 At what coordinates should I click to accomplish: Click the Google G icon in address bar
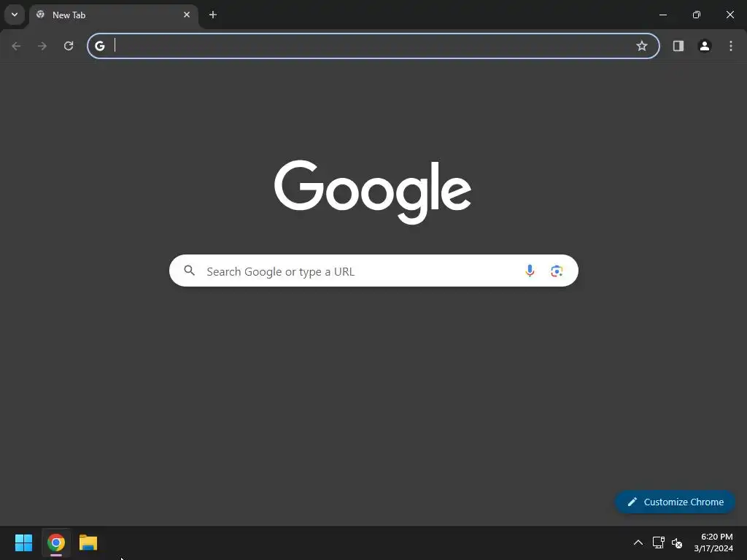(99, 46)
